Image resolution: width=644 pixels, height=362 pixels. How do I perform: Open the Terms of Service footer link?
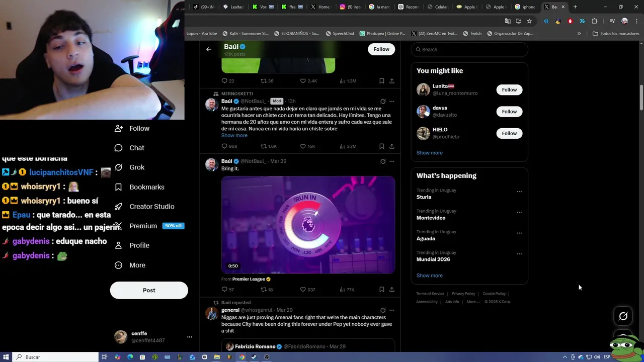click(430, 294)
